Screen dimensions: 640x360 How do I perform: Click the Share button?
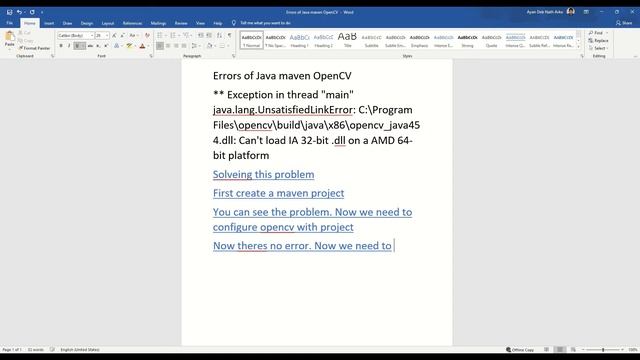[624, 23]
